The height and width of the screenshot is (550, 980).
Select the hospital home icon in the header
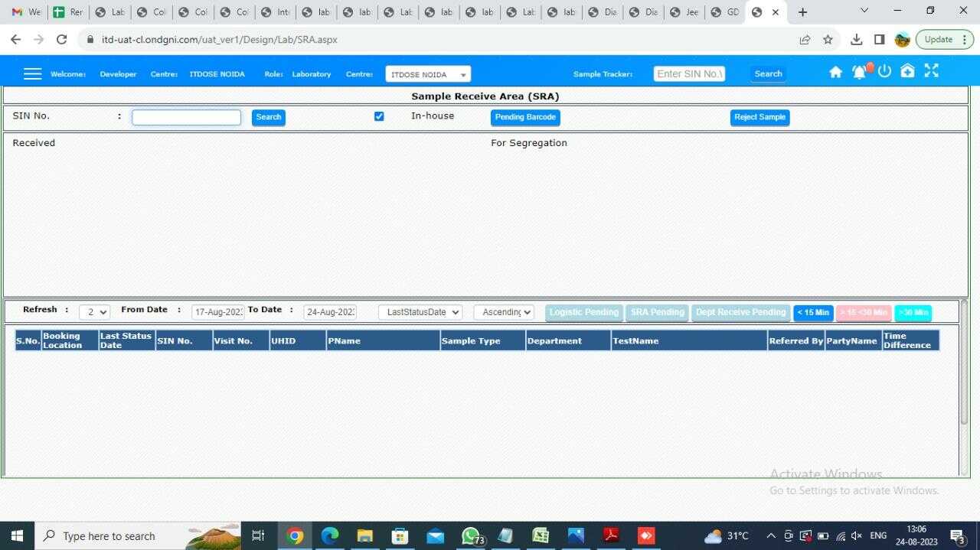(907, 71)
